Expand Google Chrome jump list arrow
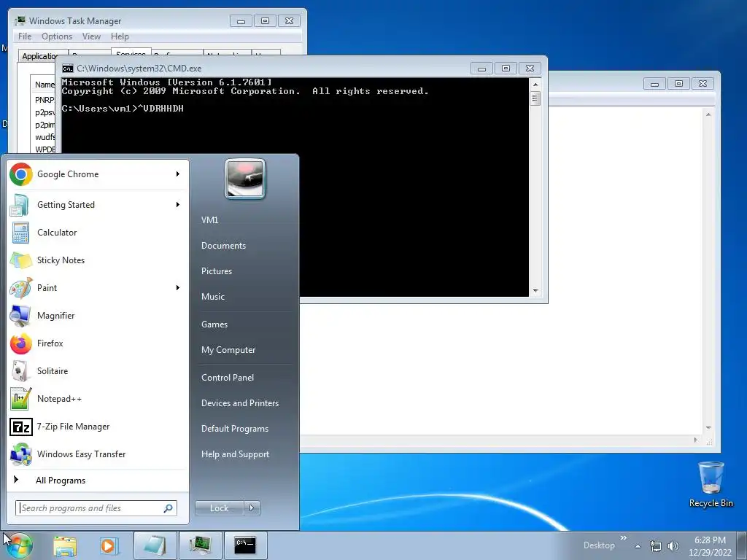Screen dimensions: 747x560 click(x=178, y=174)
